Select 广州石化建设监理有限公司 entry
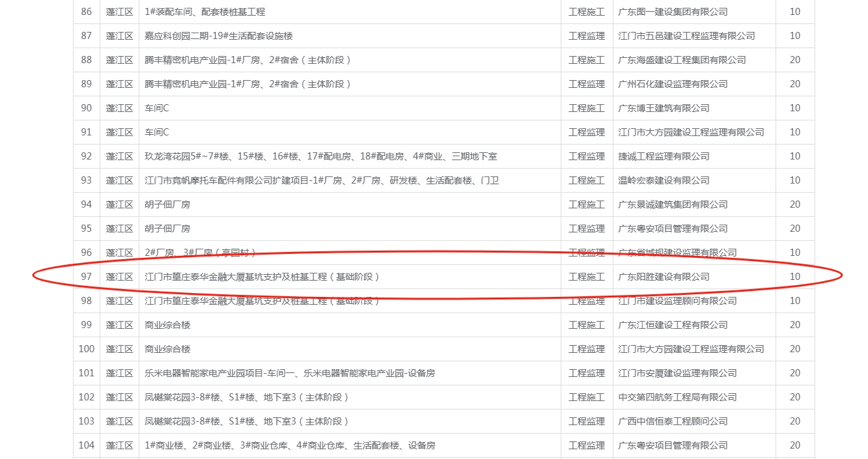 pos(673,84)
